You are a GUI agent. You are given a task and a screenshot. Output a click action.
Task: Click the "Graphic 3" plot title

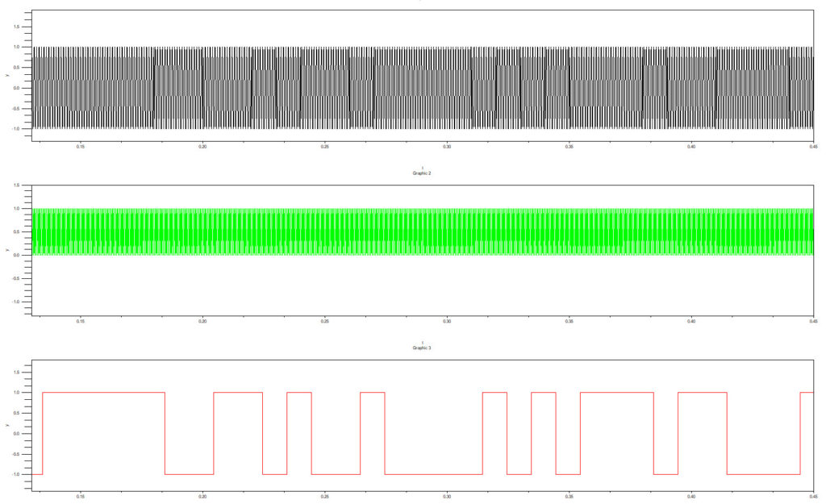pyautogui.click(x=423, y=348)
